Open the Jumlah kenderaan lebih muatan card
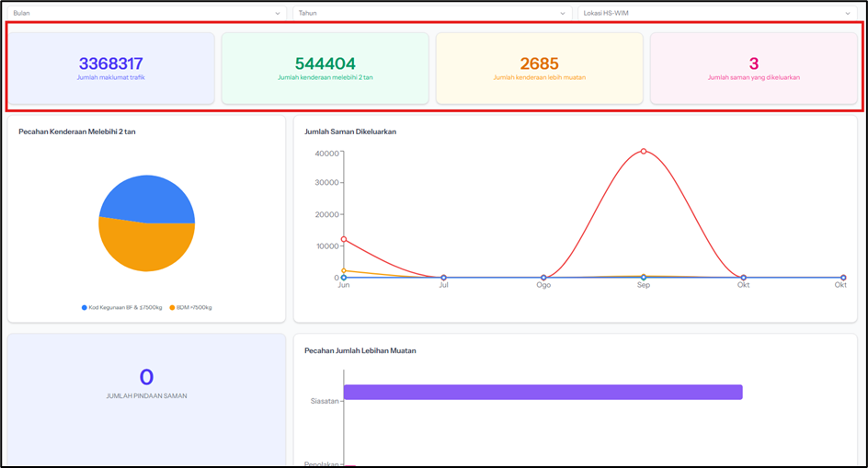 539,69
